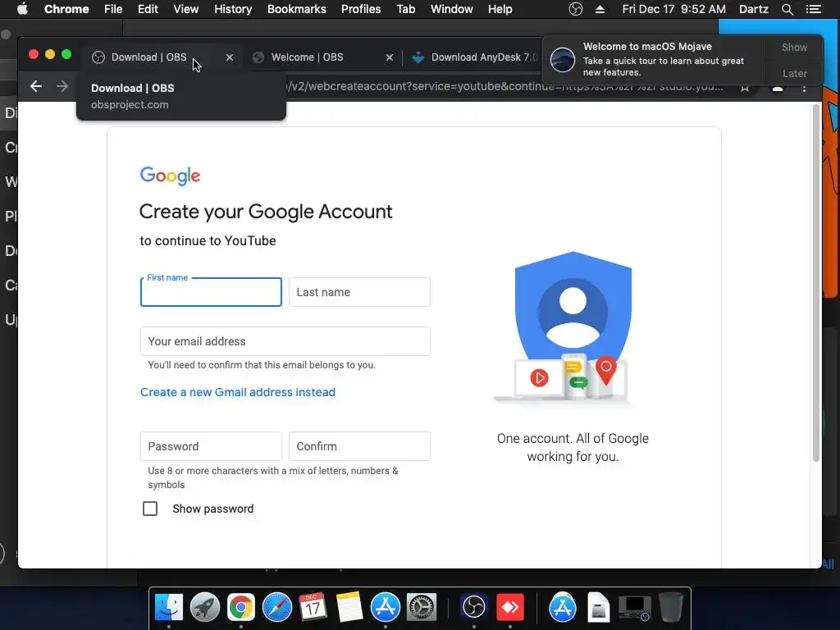
Task: Tick the Show password checkbox
Action: (x=150, y=509)
